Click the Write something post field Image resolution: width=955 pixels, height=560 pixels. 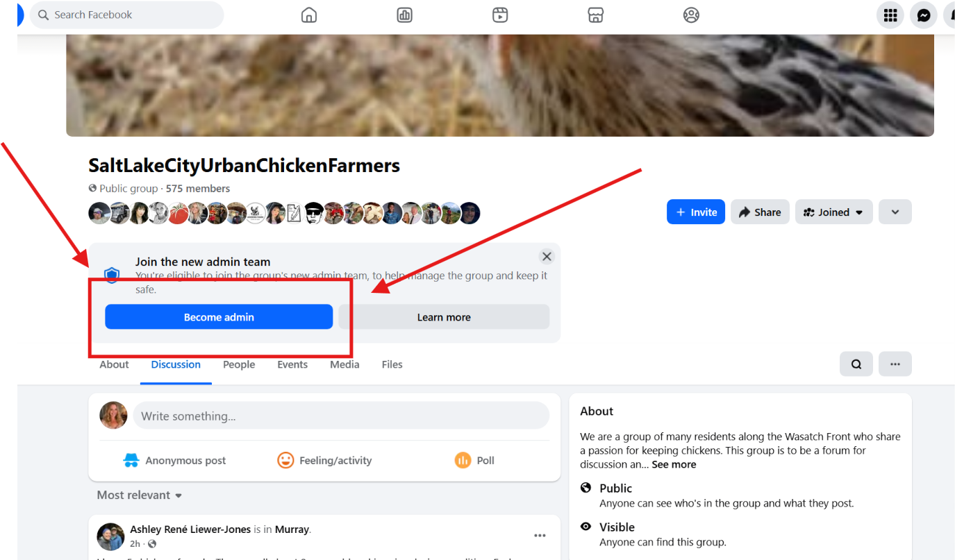[341, 416]
